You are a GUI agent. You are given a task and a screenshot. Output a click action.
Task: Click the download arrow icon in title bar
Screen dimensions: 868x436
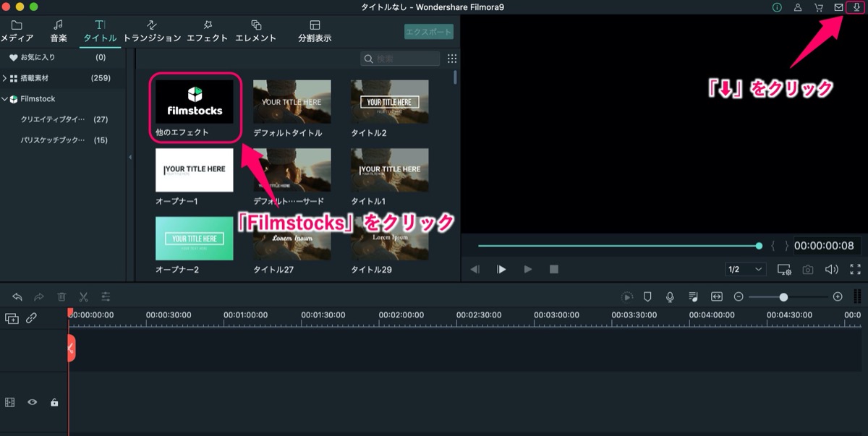(856, 7)
